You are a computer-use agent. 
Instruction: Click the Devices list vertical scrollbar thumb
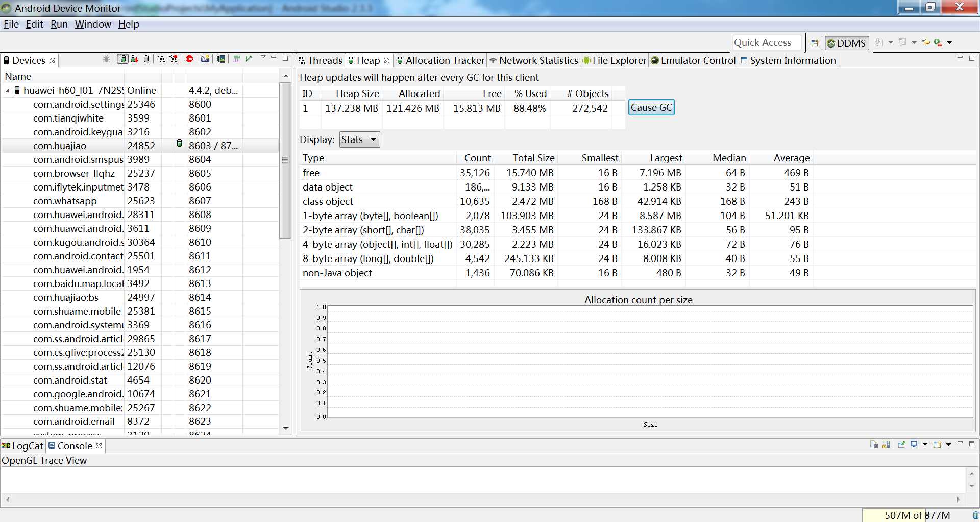pyautogui.click(x=285, y=160)
